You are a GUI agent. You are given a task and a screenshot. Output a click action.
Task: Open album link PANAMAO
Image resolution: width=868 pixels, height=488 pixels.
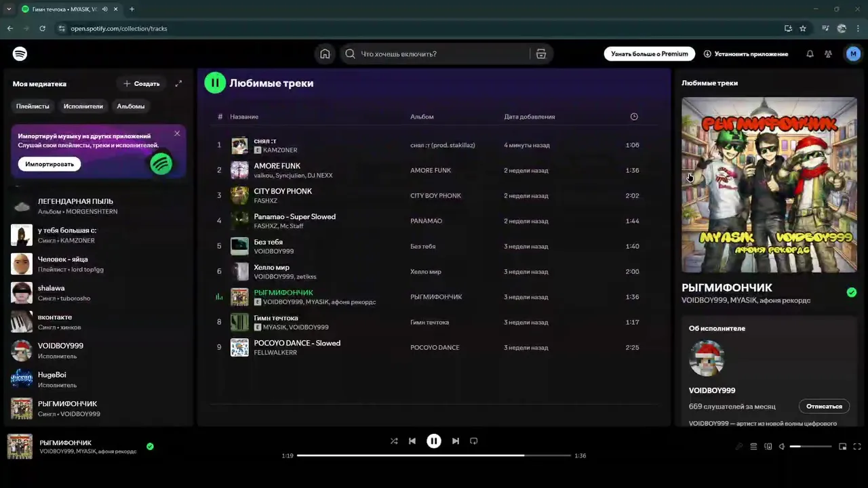426,221
